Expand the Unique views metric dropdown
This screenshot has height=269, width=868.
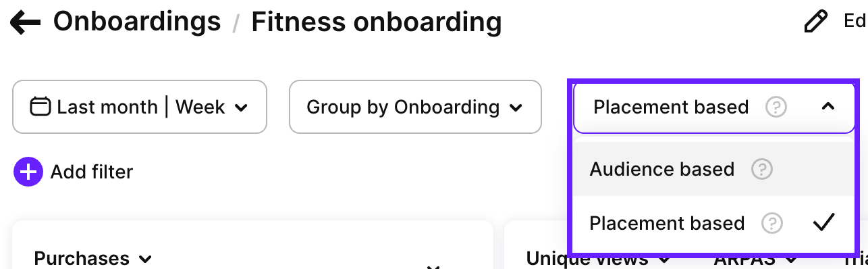pos(599,259)
